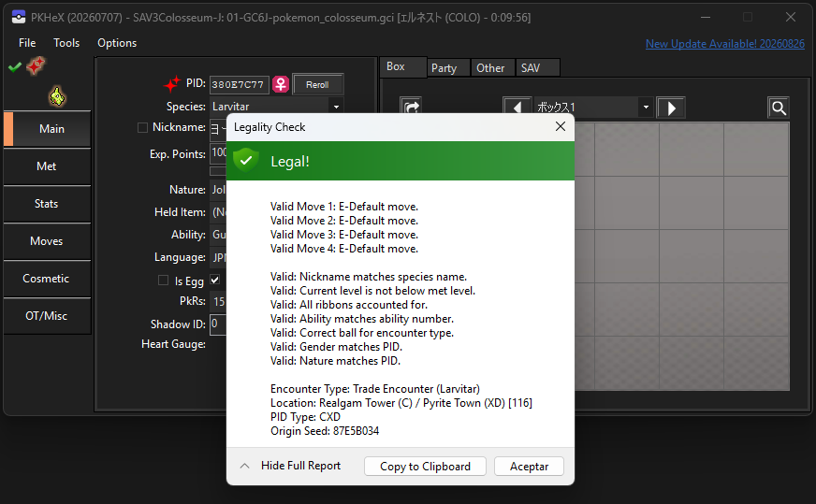Switch to the Box tab
Image resolution: width=816 pixels, height=504 pixels.
[x=403, y=66]
